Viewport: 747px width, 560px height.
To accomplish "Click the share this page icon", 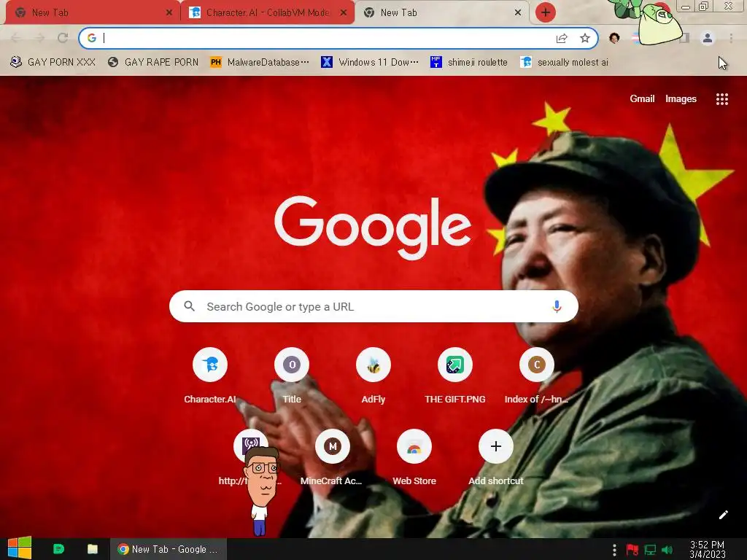I will coord(562,38).
